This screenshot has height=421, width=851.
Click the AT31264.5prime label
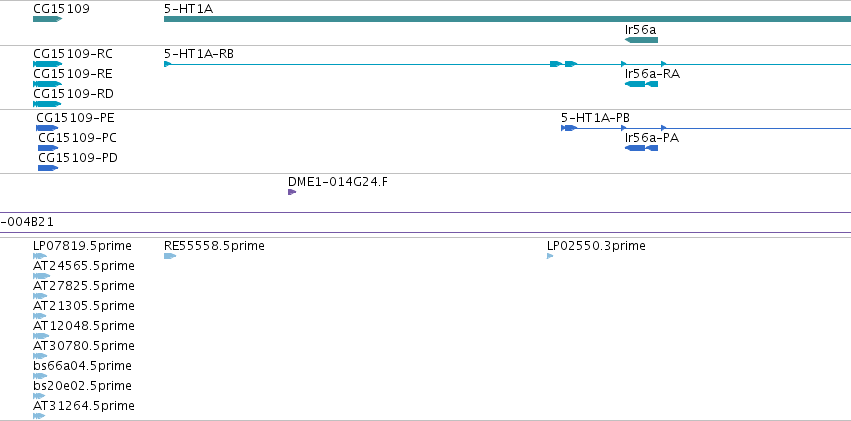point(84,406)
